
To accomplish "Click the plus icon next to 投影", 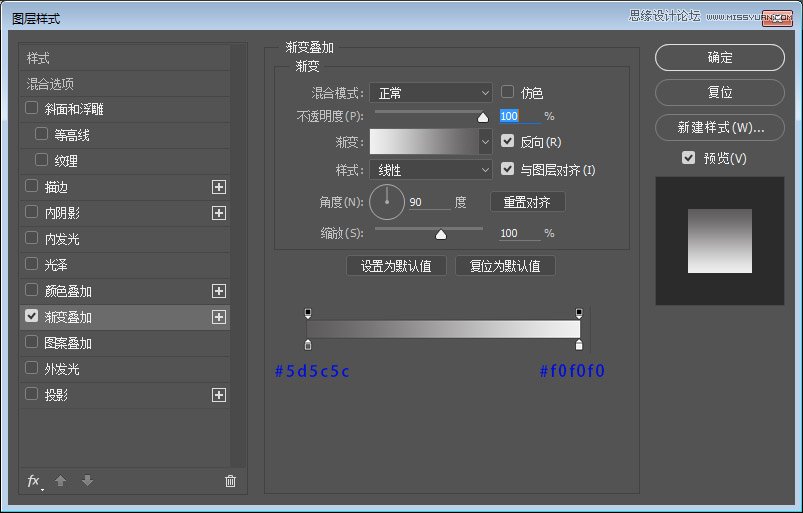I will 219,395.
